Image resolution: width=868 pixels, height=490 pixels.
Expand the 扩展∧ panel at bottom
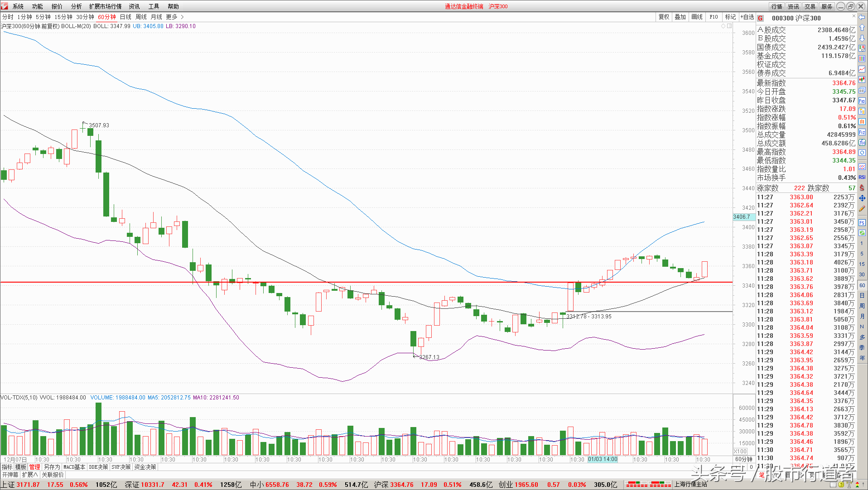[30, 475]
